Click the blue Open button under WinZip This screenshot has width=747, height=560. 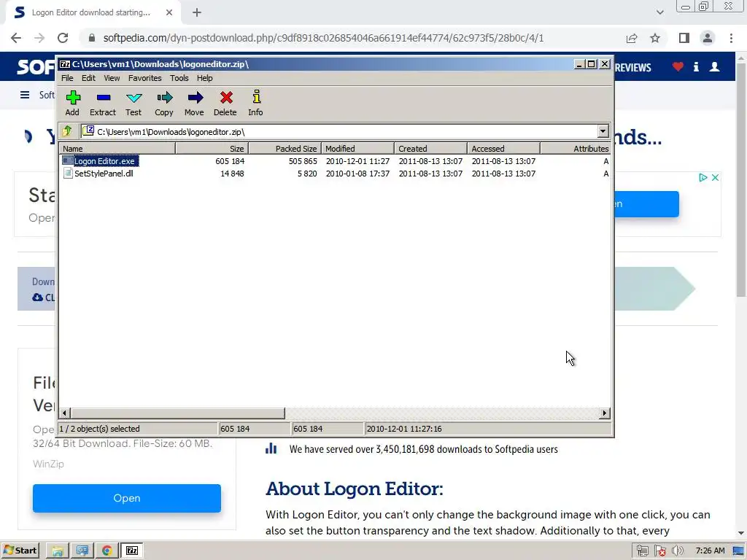point(127,498)
